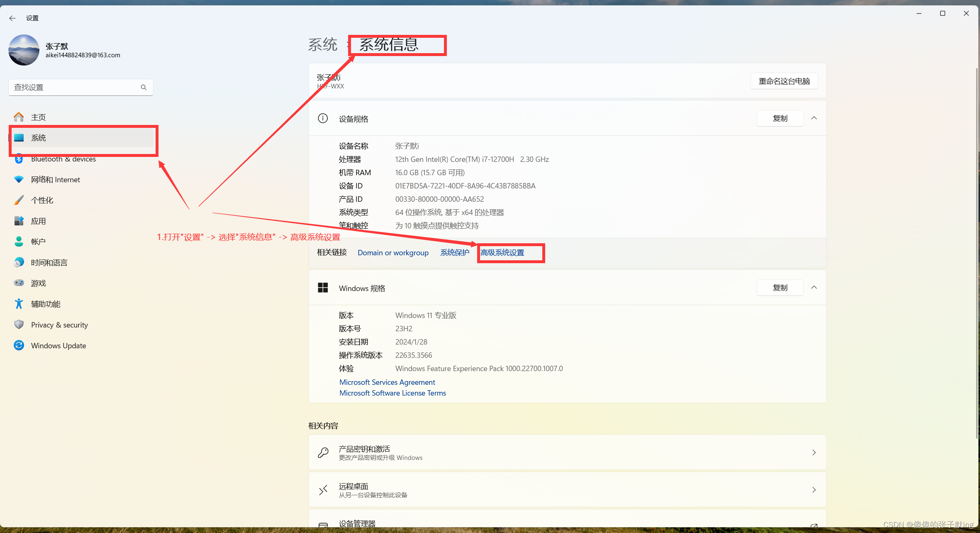Click the 网络和 Internet icon

click(20, 179)
